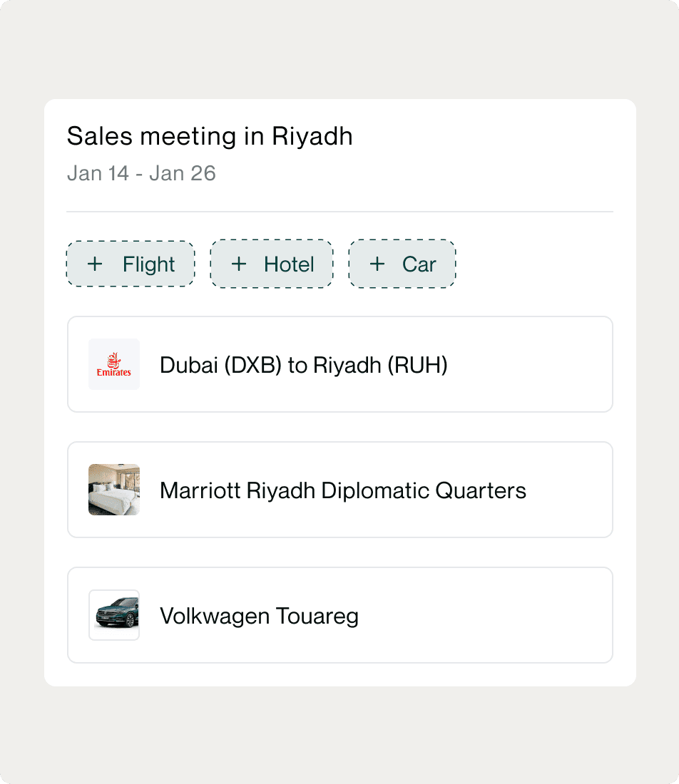
Task: Add a Car to the trip
Action: (402, 264)
